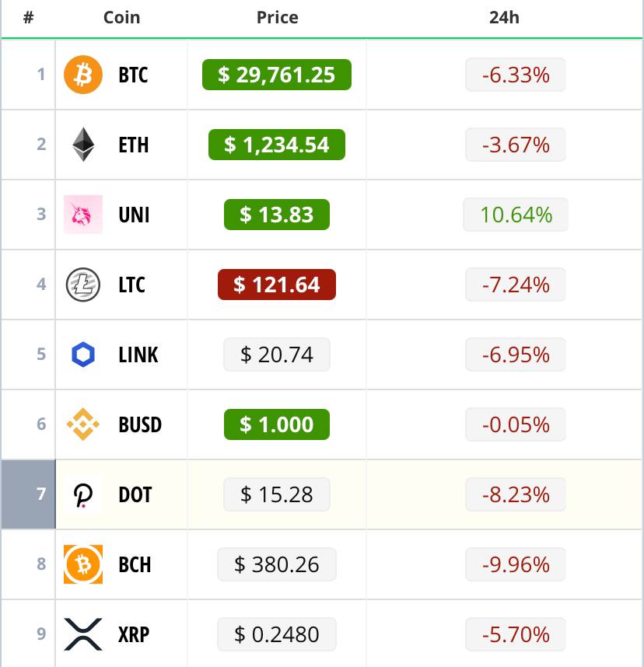Click the ETH ticker label
Viewport: 644px width, 667px height.
134,145
